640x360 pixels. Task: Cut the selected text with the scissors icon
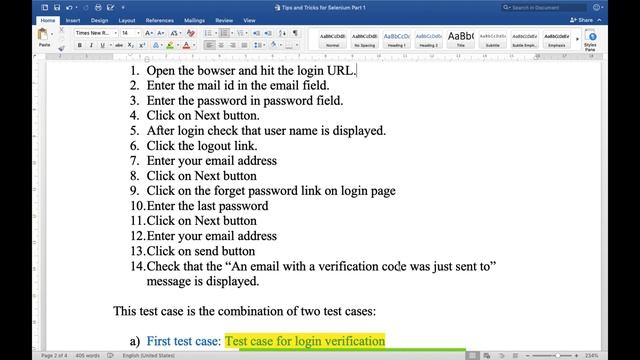(61, 30)
